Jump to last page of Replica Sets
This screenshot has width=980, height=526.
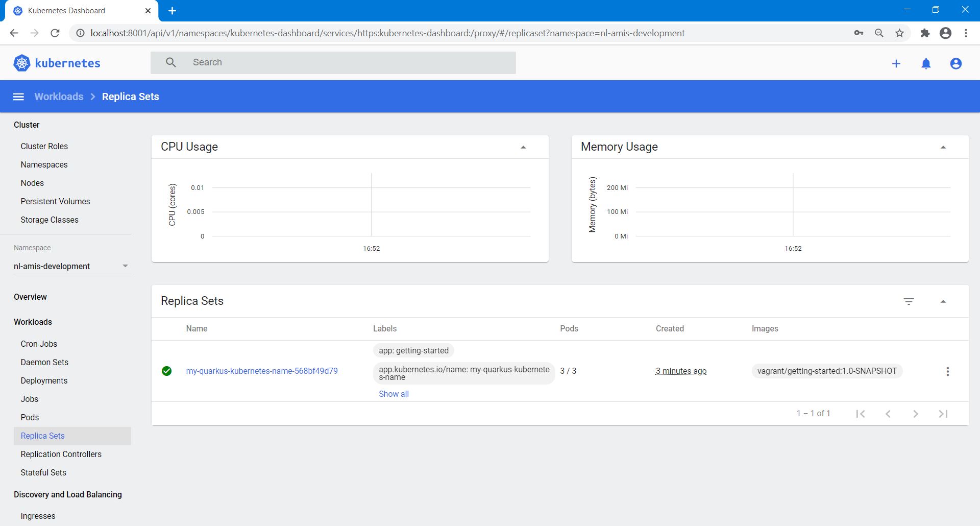coord(943,414)
